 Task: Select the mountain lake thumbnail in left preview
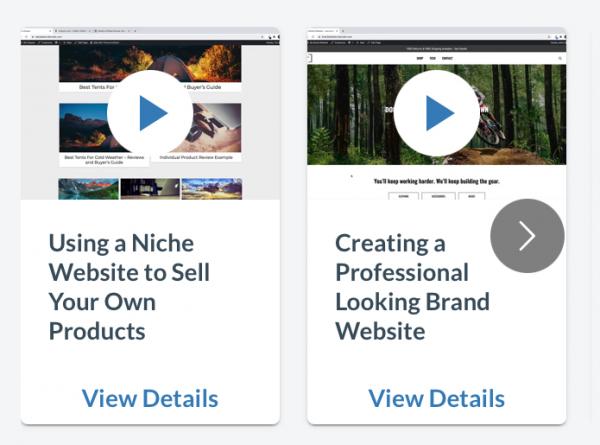coord(88,189)
